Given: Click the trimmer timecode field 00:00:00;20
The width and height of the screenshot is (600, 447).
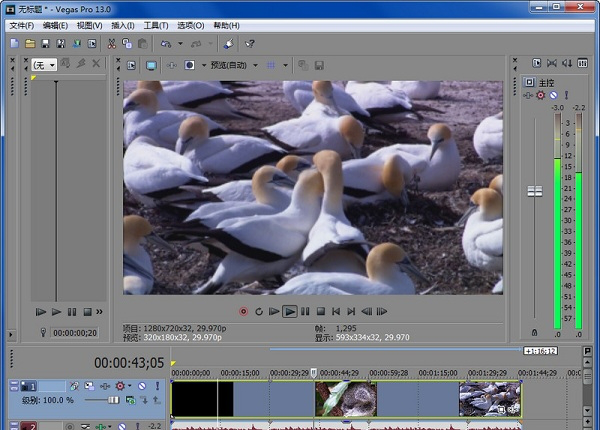Looking at the screenshot, I should (75, 333).
